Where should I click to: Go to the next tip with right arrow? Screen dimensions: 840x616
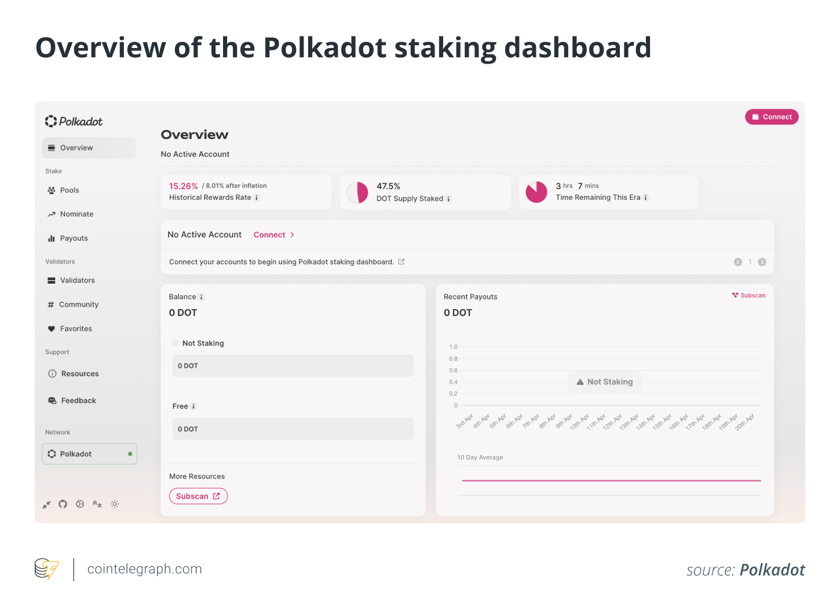pos(762,262)
